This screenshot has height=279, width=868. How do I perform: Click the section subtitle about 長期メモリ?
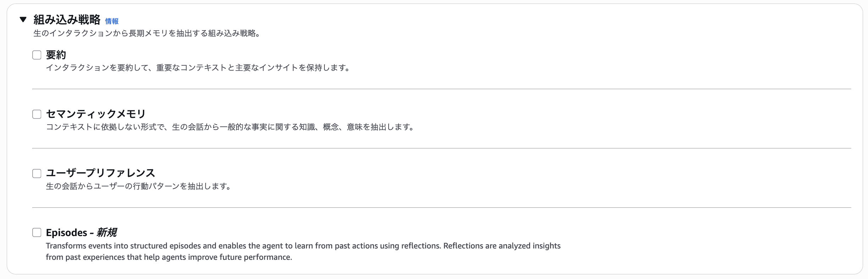(x=147, y=33)
